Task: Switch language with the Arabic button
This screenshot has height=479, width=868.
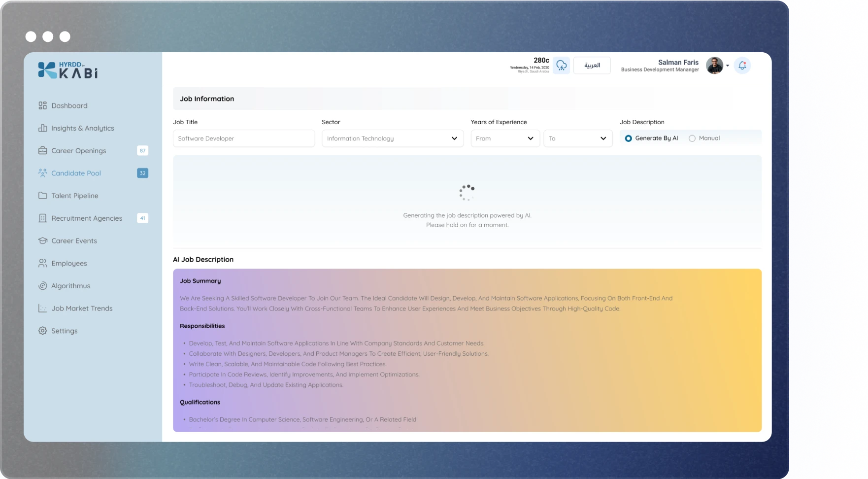Action: pyautogui.click(x=592, y=66)
